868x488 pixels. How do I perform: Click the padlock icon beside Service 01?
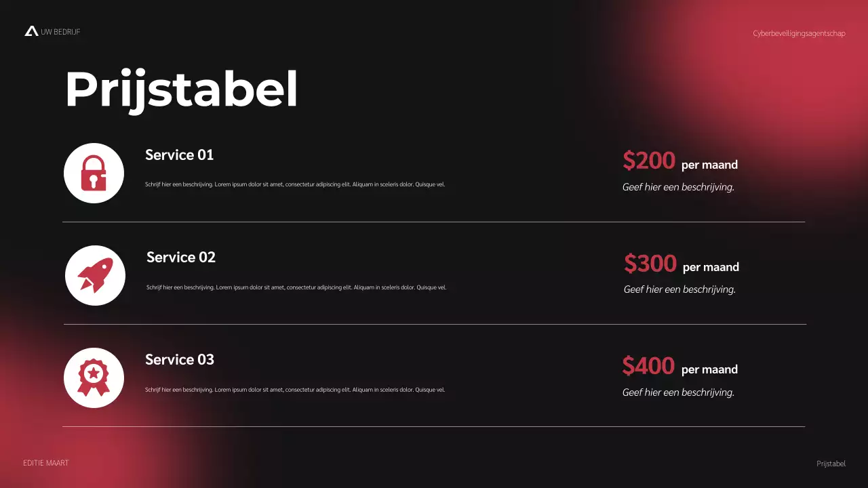click(x=94, y=173)
